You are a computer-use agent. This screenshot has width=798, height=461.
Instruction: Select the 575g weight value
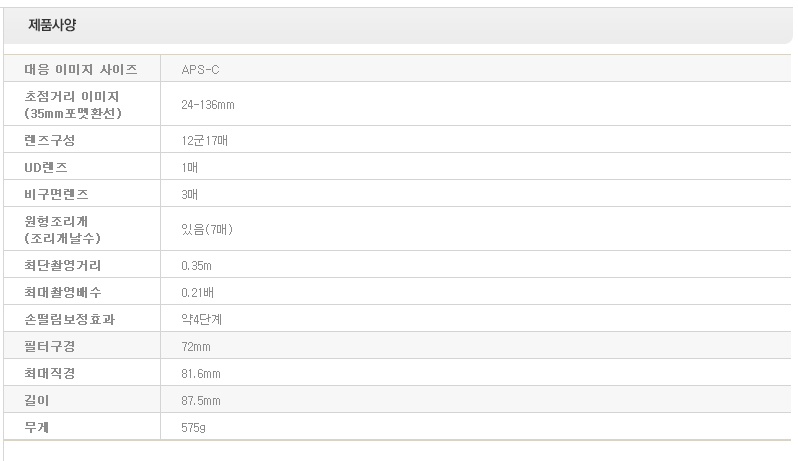click(x=194, y=428)
